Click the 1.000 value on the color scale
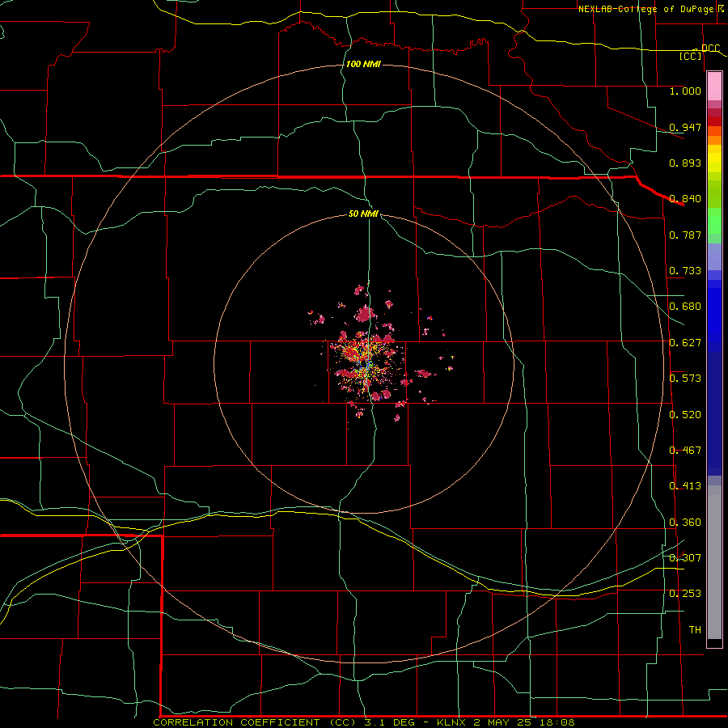 [x=685, y=91]
